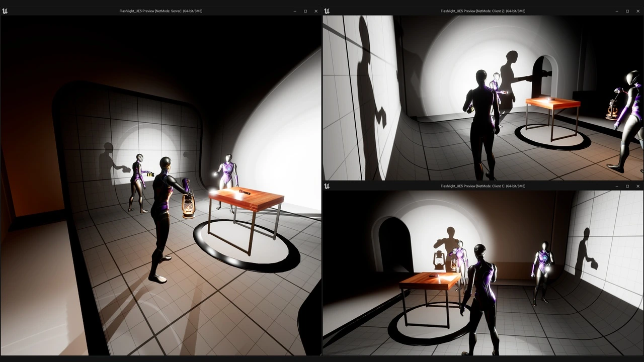Screen dimensions: 644x362
Task: Close the Client 2 preview window
Action: point(638,11)
